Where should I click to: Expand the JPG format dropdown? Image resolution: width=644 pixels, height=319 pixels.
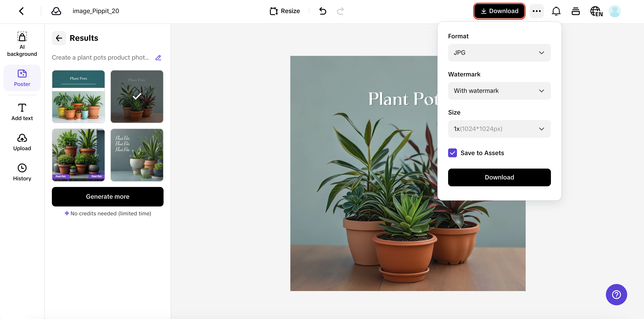499,53
